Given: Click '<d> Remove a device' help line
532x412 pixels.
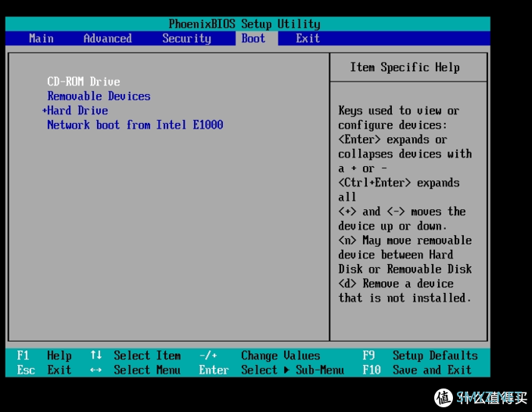Looking at the screenshot, I should tap(396, 284).
